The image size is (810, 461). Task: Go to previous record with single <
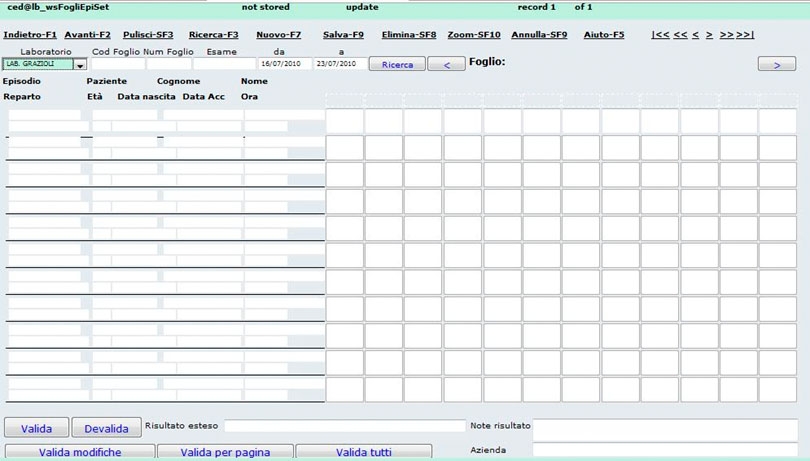click(x=695, y=35)
